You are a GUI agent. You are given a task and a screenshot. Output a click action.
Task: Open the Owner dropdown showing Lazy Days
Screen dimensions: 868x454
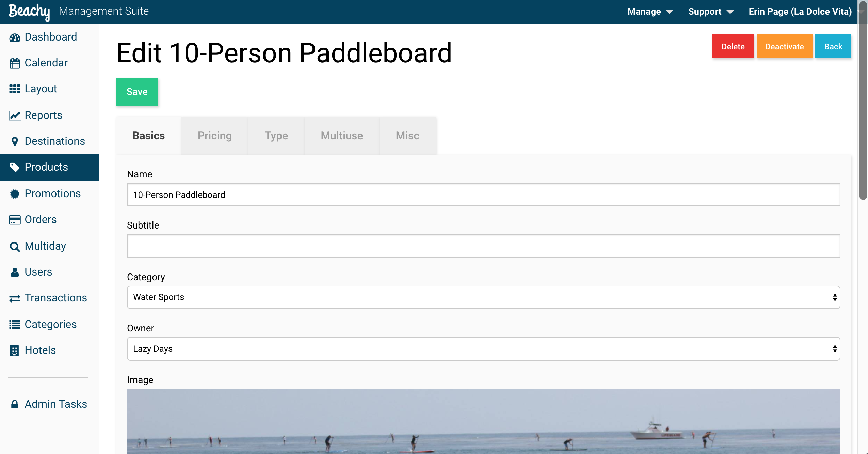click(x=483, y=349)
